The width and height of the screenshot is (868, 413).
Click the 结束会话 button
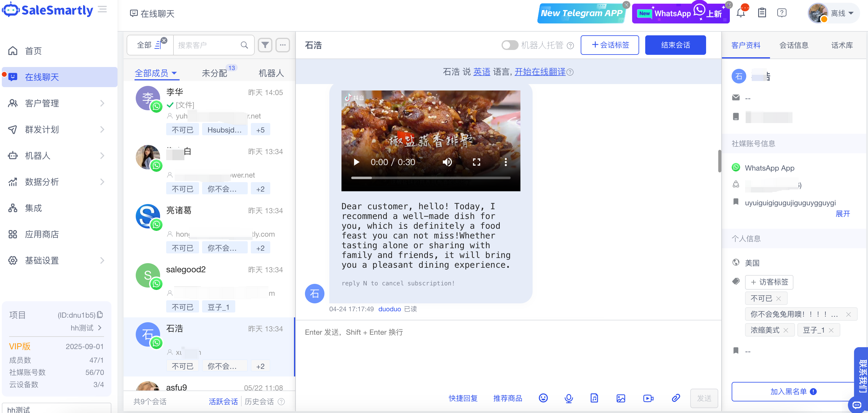click(675, 45)
